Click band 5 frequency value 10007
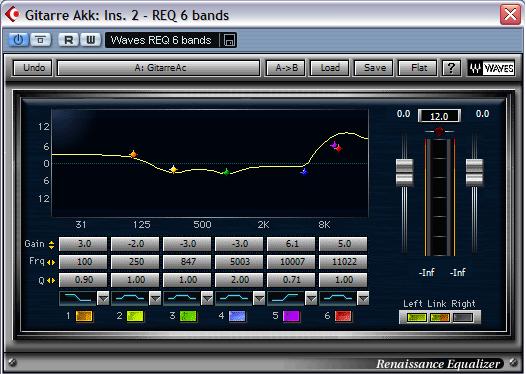 point(291,262)
